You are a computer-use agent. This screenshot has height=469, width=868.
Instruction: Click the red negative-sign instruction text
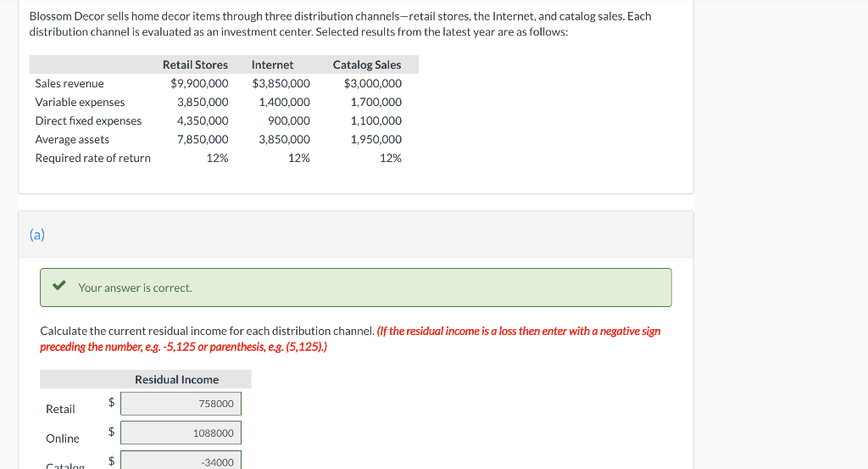(350, 339)
